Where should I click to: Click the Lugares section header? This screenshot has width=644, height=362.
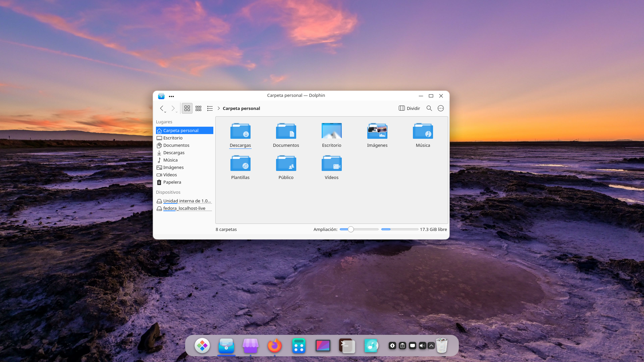click(x=164, y=122)
